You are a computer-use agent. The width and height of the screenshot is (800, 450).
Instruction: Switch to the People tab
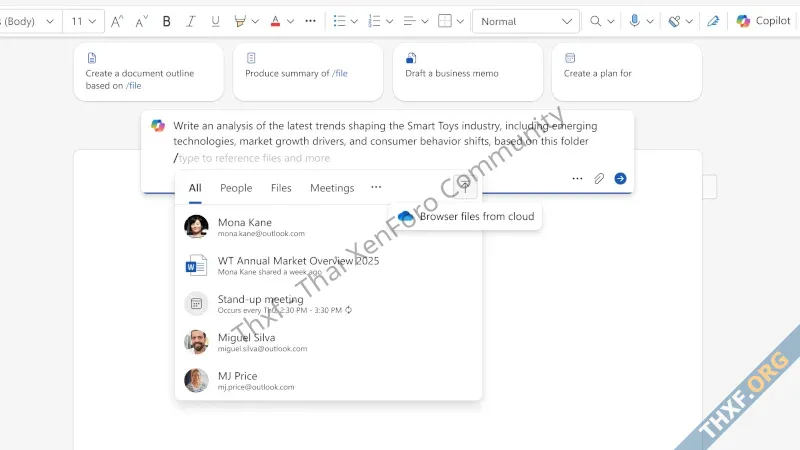(x=236, y=188)
